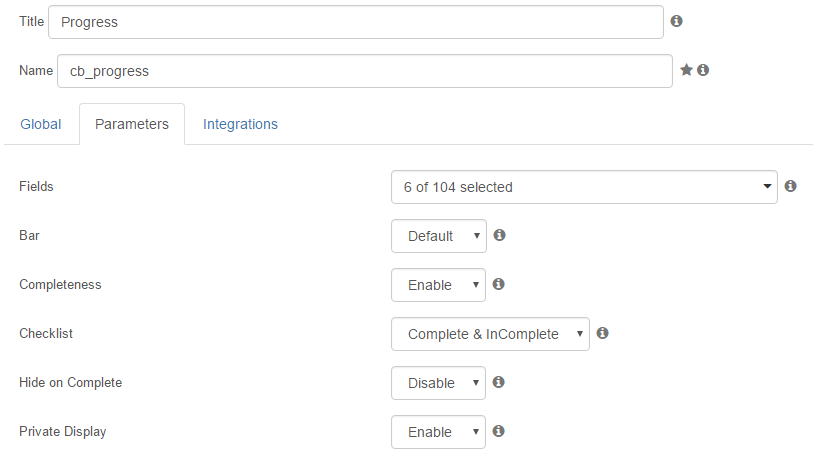Click the info icon next to Completeness
This screenshot has width=813, height=461.
pos(498,284)
